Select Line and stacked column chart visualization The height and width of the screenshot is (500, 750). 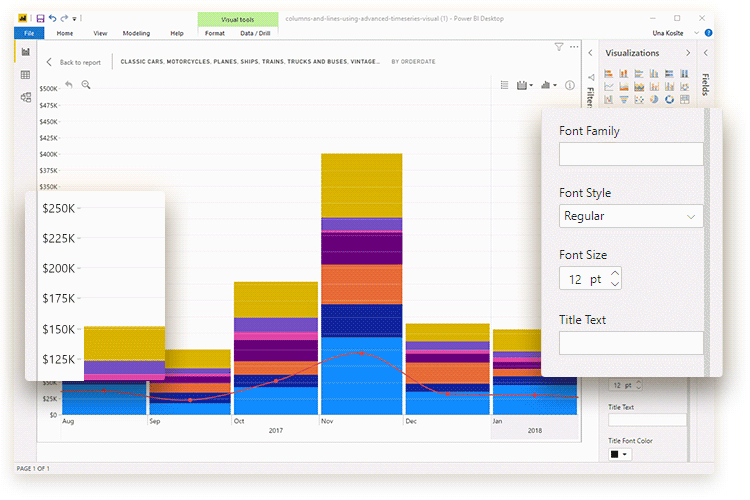pos(654,86)
